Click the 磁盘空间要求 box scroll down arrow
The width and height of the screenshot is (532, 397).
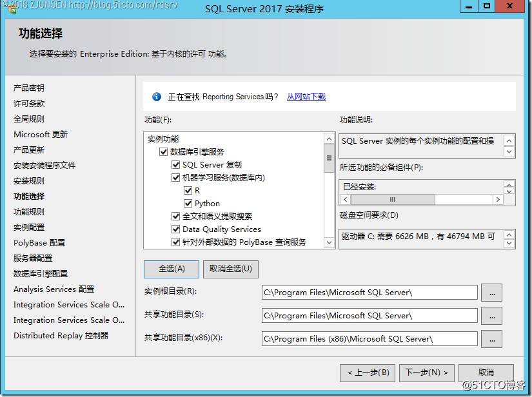509,244
